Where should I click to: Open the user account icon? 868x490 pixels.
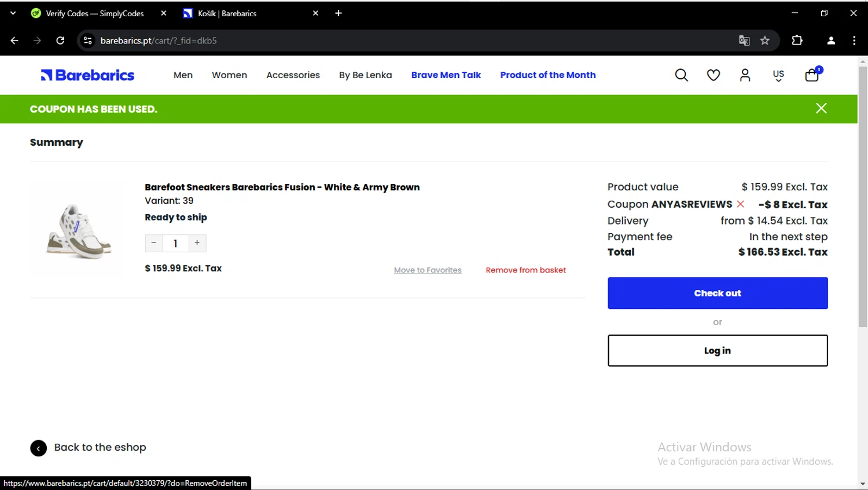[x=745, y=75]
